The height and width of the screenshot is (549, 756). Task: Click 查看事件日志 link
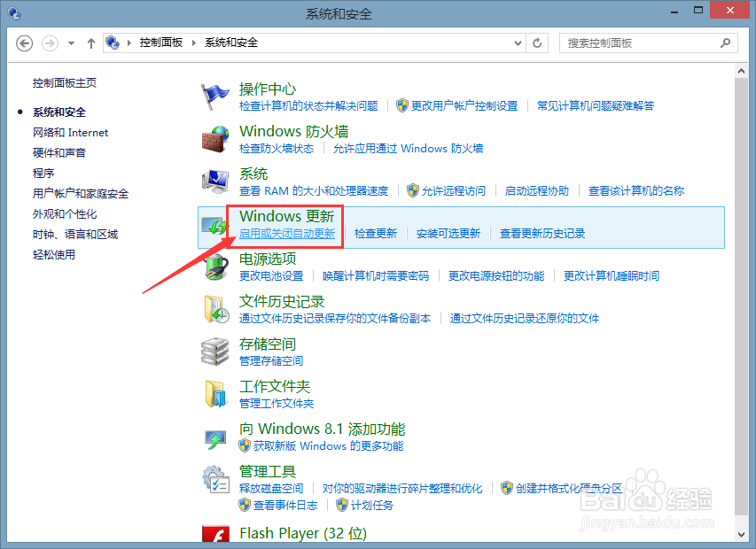click(x=285, y=506)
